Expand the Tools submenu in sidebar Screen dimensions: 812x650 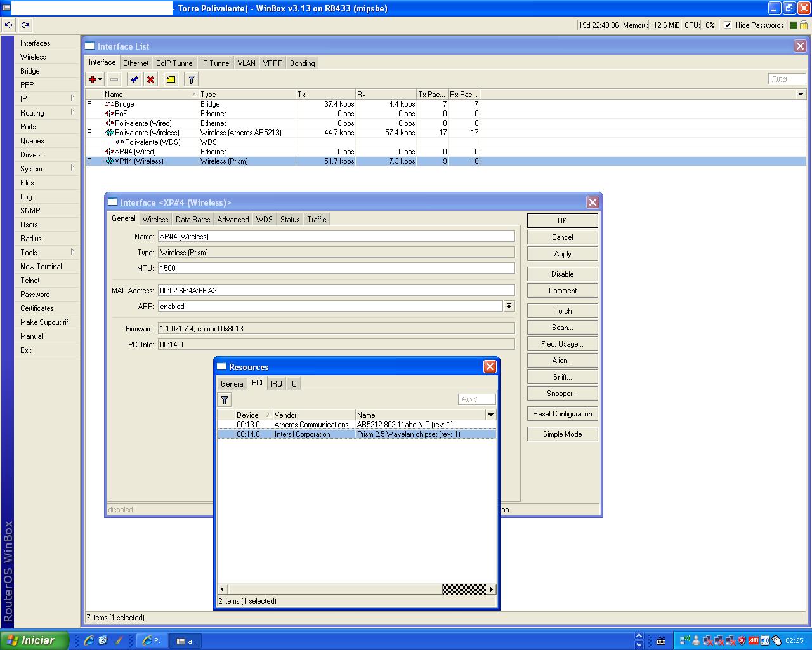click(x=72, y=252)
